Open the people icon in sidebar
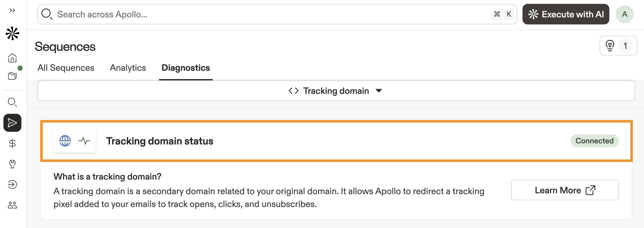The image size is (644, 228). click(12, 205)
